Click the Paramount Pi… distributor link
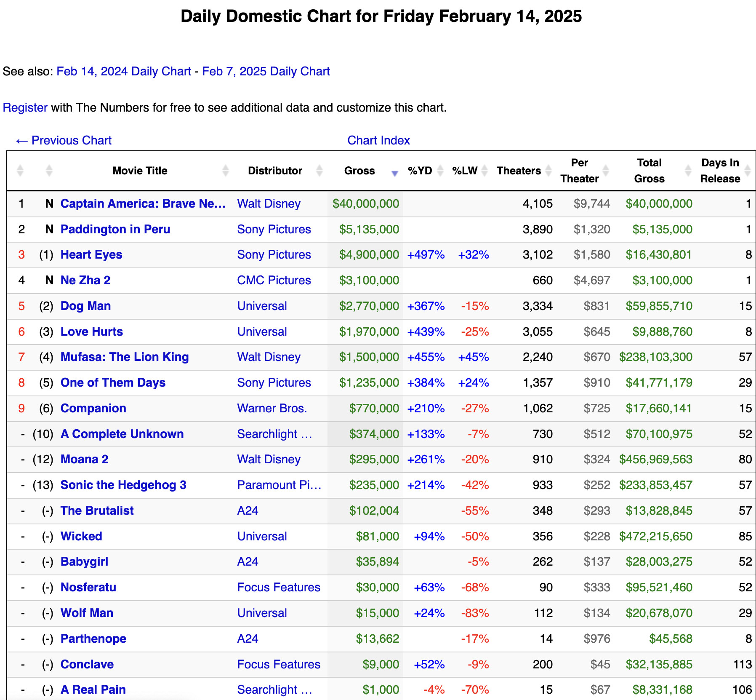The image size is (756, 700). pos(279,485)
